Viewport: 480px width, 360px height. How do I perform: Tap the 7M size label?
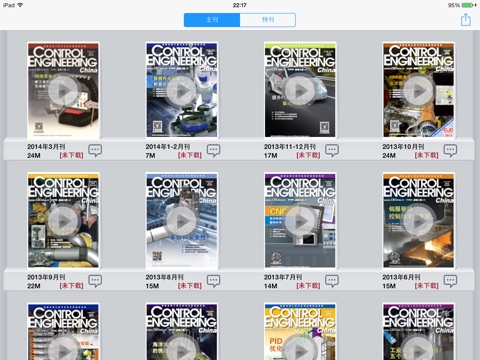pyautogui.click(x=150, y=156)
